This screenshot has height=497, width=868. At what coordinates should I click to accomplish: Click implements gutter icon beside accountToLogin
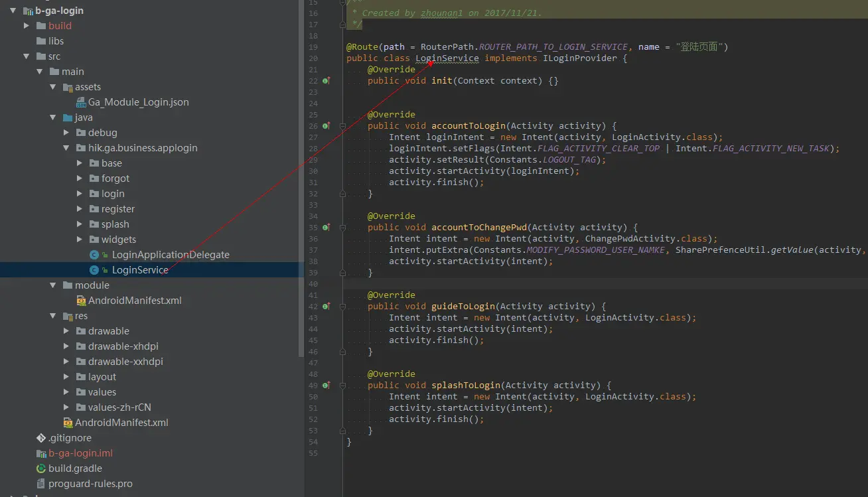(x=326, y=125)
